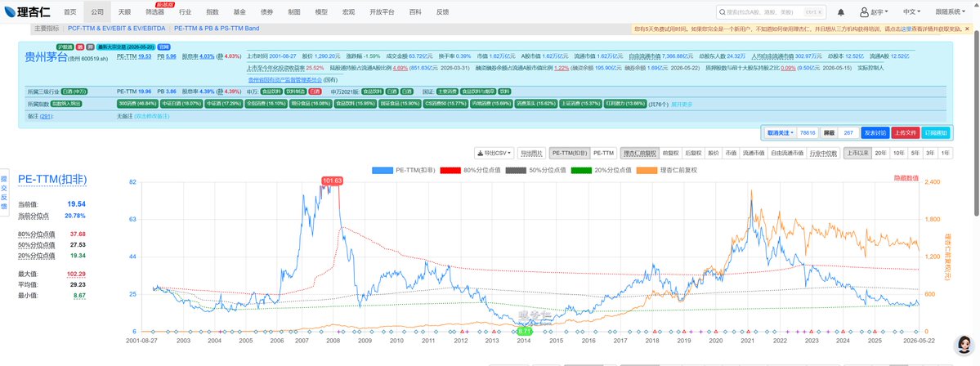980x366 pixels.
Task: Open the 中文 language dropdown
Action: coord(912,12)
